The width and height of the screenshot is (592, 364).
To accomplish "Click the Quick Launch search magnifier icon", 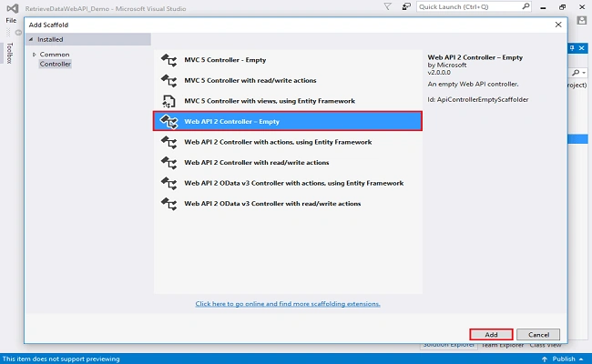I will 526,6.
